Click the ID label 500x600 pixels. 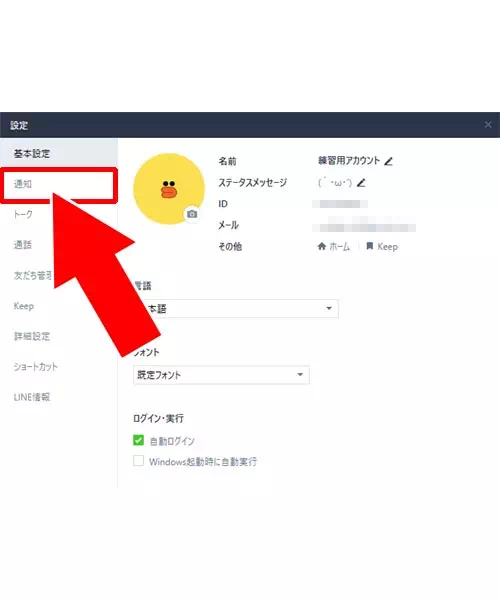point(223,204)
